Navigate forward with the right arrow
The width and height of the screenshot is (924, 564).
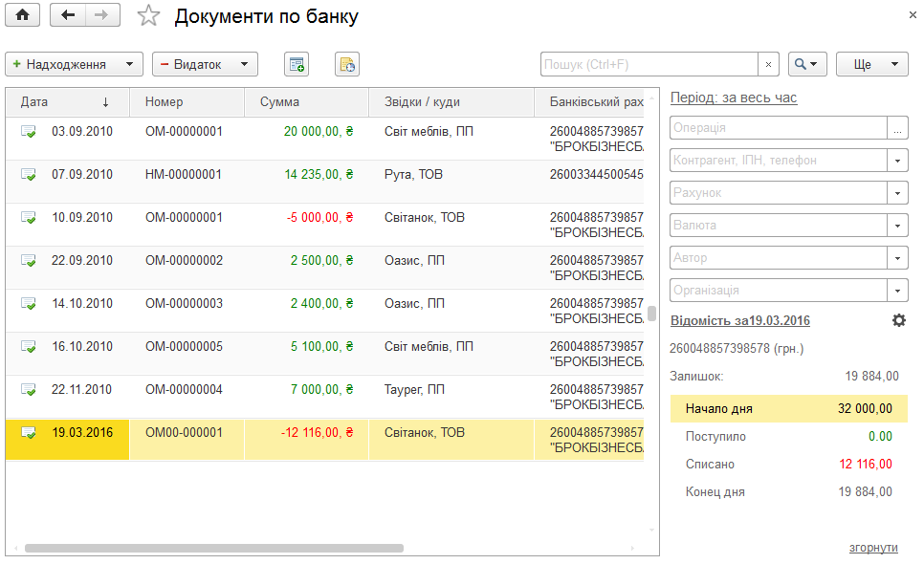[102, 15]
